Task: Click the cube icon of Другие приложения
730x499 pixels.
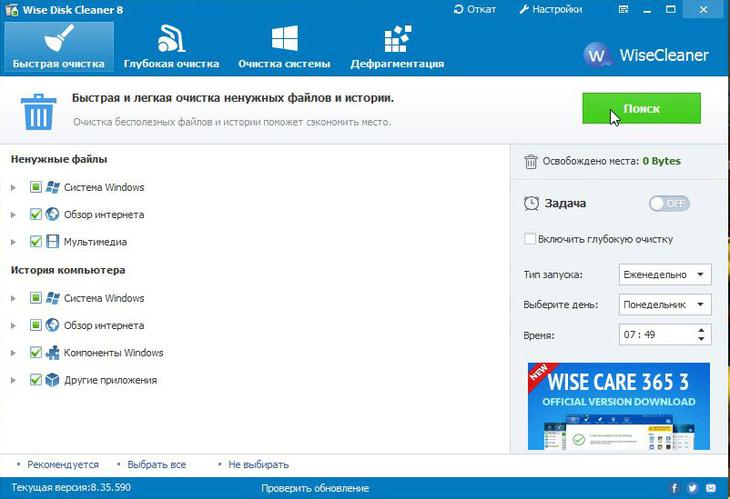Action: point(53,380)
